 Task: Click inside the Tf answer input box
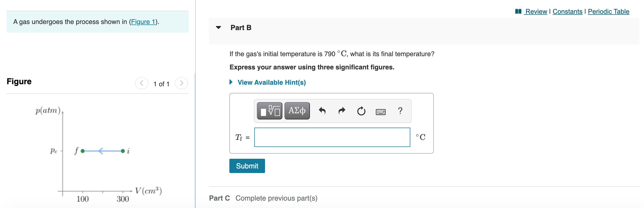click(x=332, y=138)
